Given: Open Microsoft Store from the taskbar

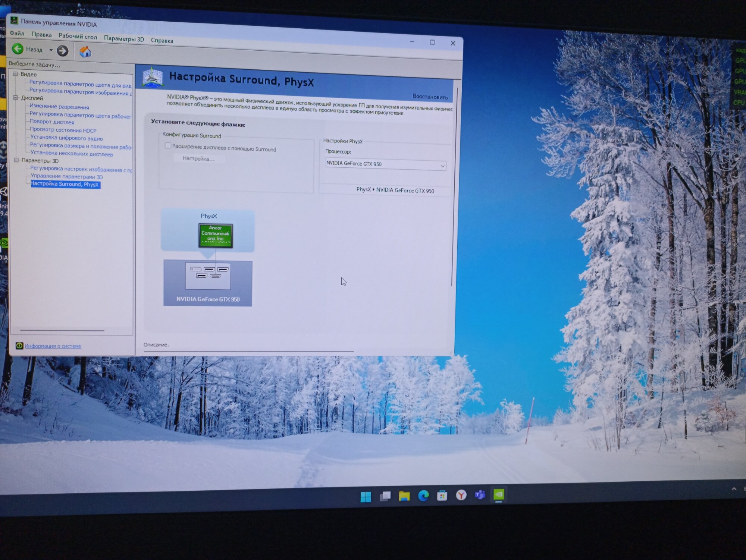Looking at the screenshot, I should [442, 495].
